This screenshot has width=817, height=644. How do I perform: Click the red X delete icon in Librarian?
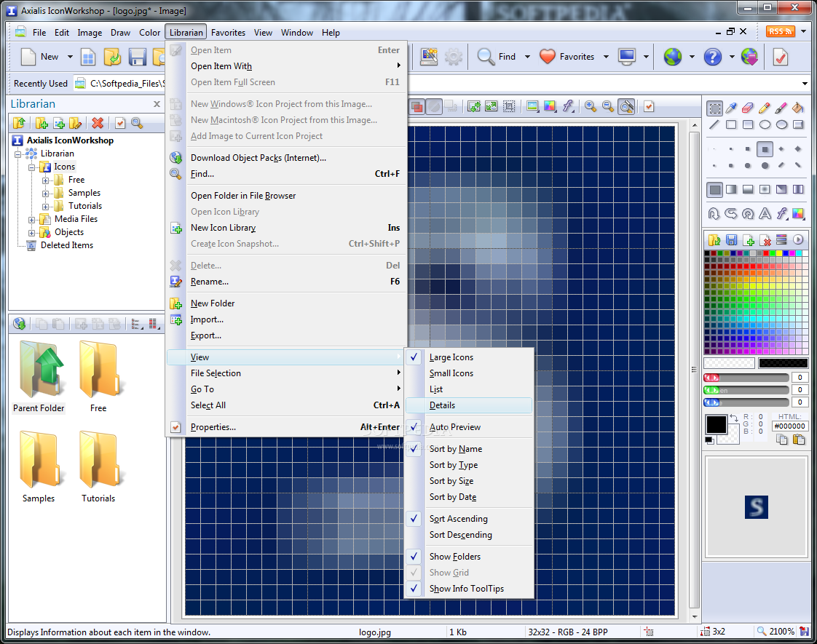(x=98, y=123)
